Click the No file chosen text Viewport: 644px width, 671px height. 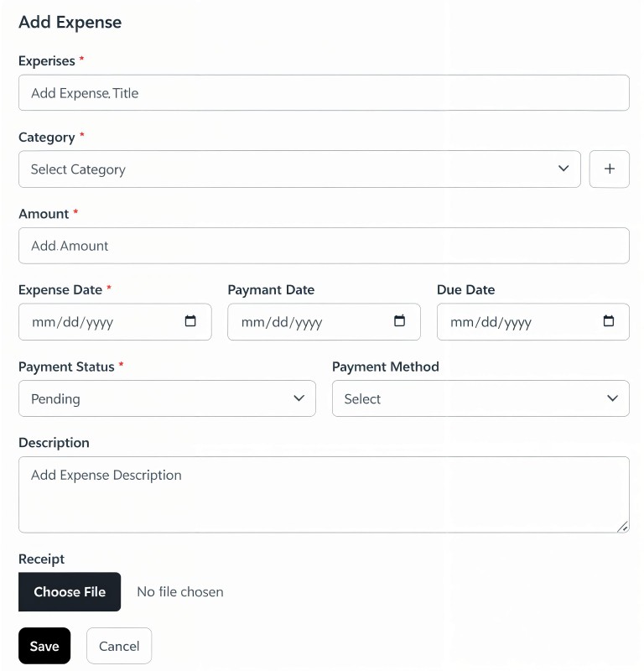click(x=180, y=592)
